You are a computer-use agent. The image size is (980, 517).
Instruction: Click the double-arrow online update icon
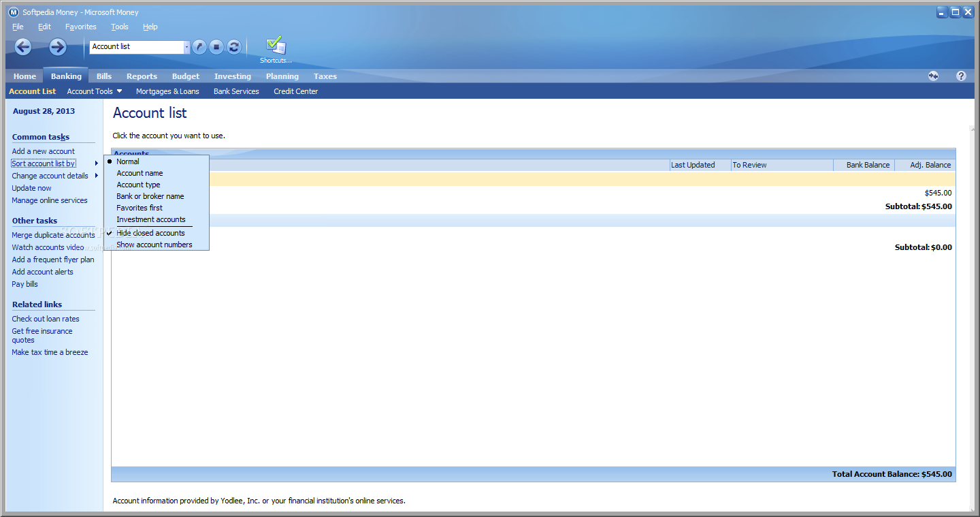[933, 76]
